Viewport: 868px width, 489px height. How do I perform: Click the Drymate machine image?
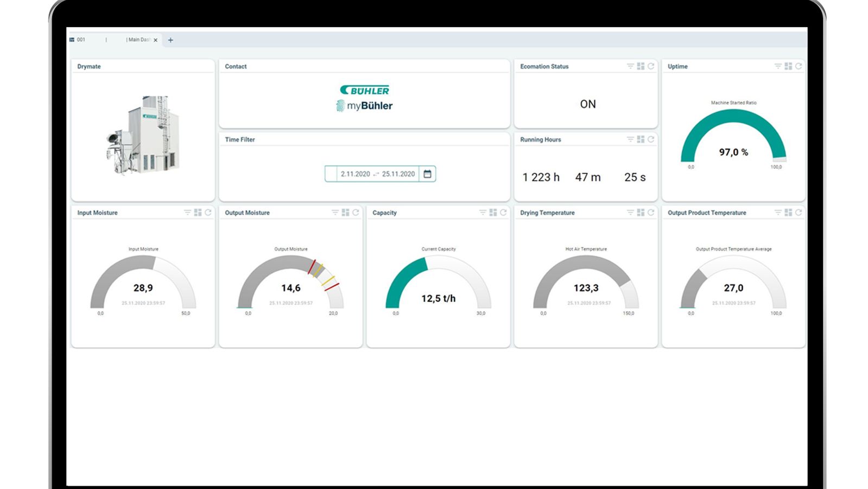tap(143, 136)
